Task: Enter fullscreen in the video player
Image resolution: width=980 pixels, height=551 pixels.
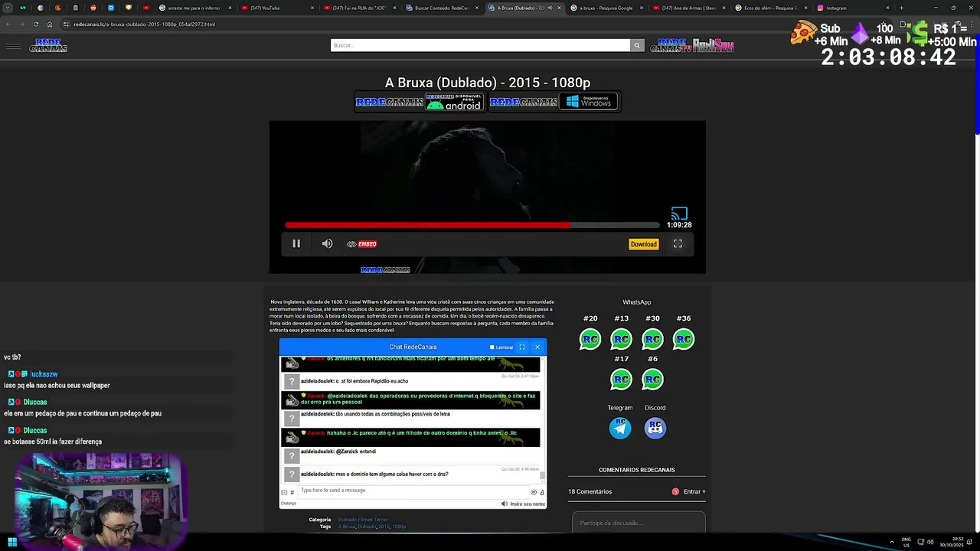Action: point(678,243)
